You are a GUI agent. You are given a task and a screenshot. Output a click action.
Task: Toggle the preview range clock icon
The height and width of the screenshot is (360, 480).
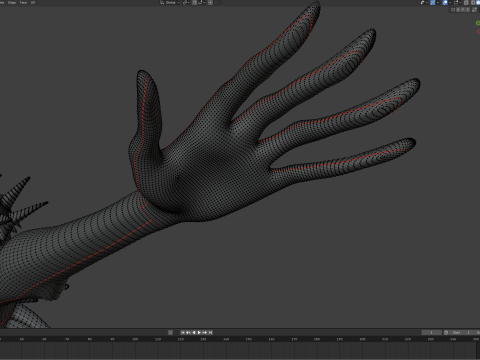click(446, 332)
